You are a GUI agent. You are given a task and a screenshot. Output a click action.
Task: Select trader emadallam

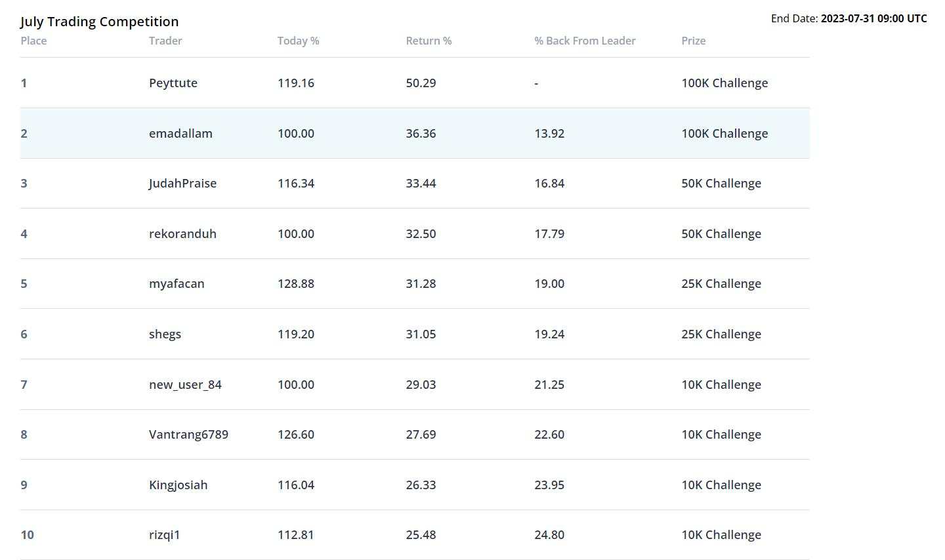(x=180, y=133)
